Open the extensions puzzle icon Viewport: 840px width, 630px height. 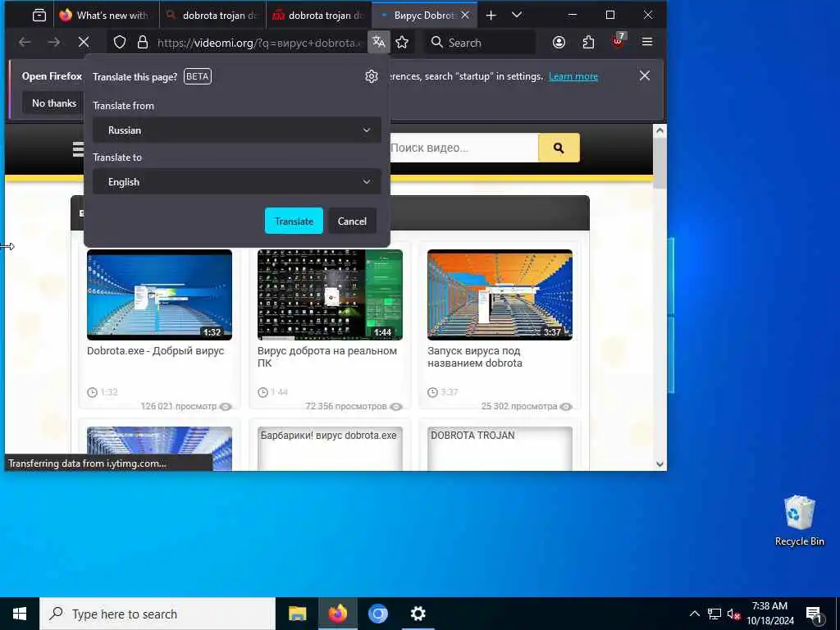pos(588,42)
